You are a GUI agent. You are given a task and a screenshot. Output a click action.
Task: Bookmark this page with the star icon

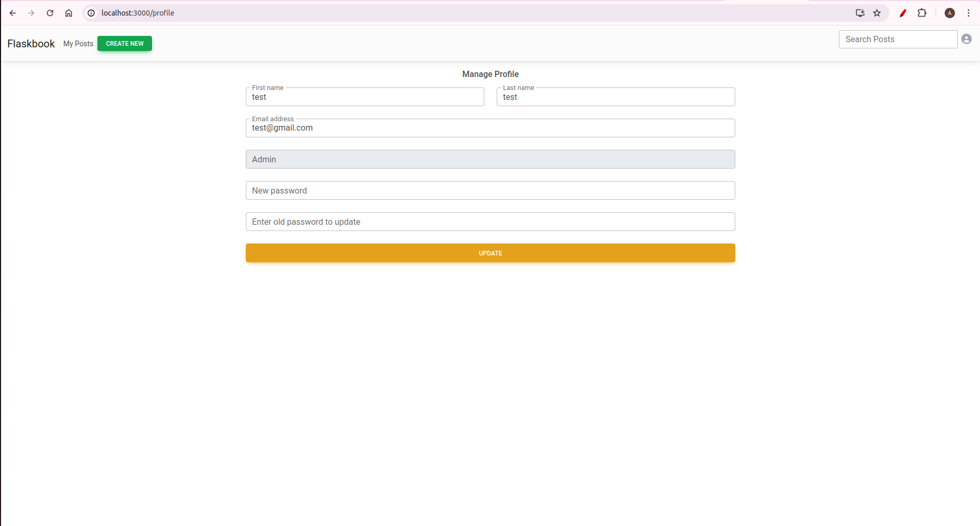877,13
